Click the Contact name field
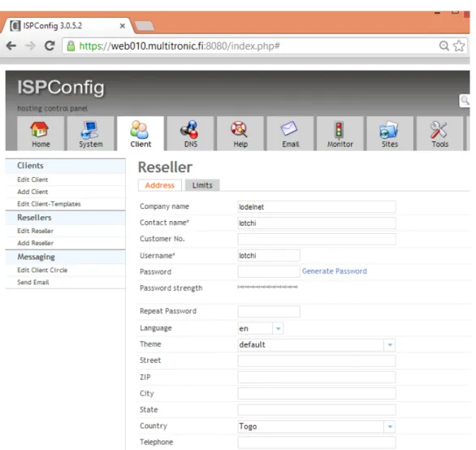476x450 pixels. (317, 223)
